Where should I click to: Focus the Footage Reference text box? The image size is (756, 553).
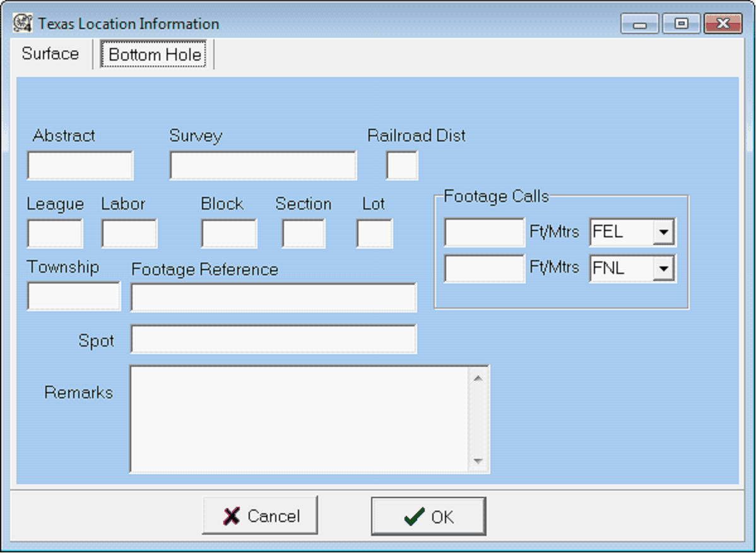click(273, 297)
